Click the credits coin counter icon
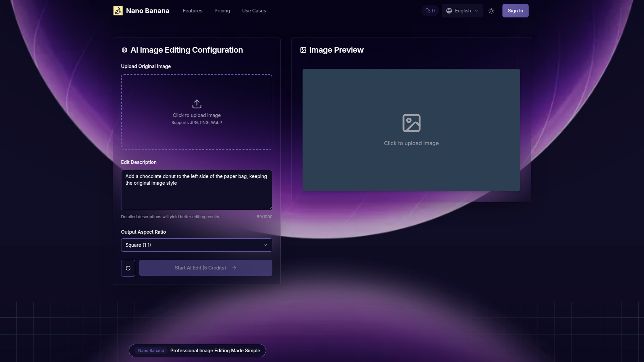The width and height of the screenshot is (644, 362). coord(428,11)
